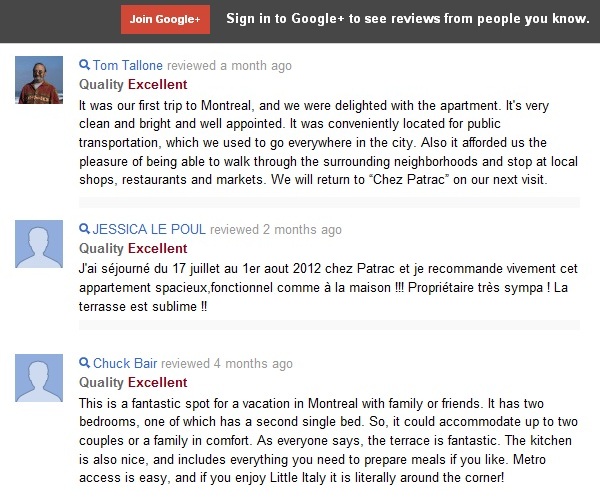Click the Sign in to Google+ banner text
The image size is (600, 500).
click(x=408, y=19)
